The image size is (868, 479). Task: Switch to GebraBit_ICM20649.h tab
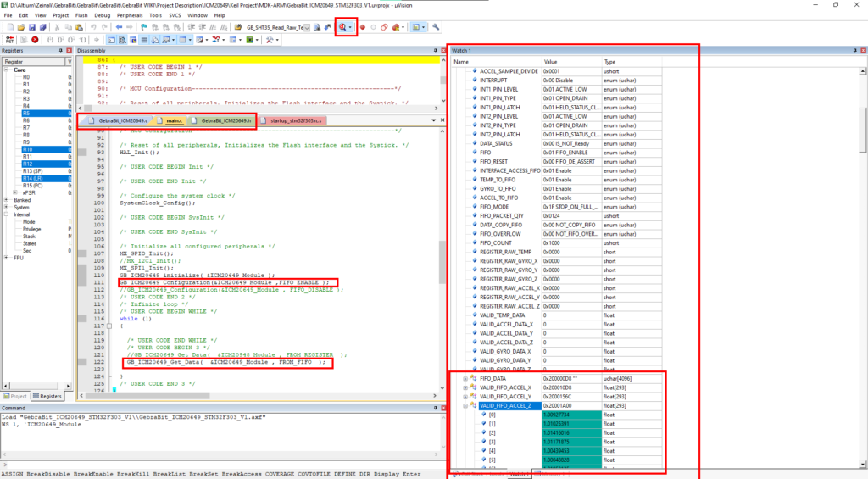[x=221, y=120]
